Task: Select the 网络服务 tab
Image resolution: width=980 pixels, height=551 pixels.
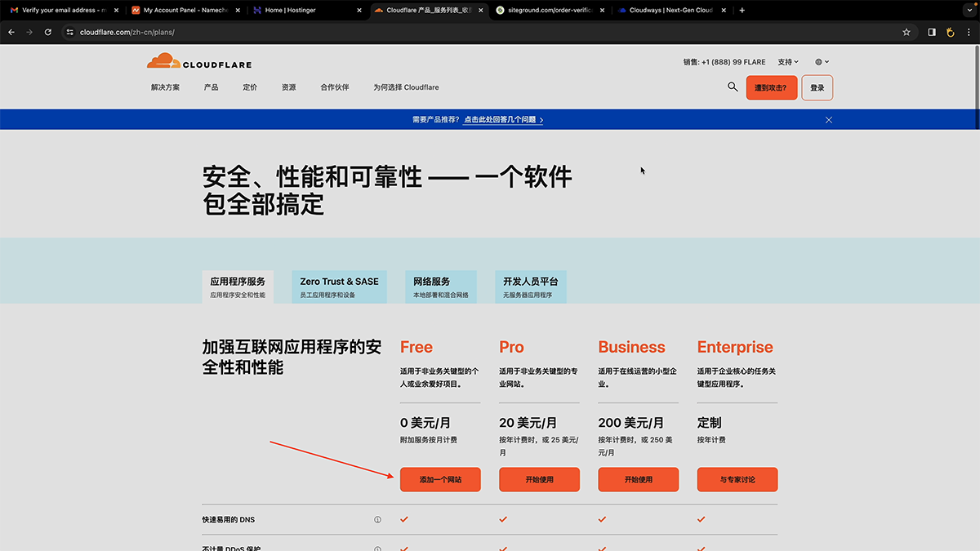Action: tap(441, 287)
